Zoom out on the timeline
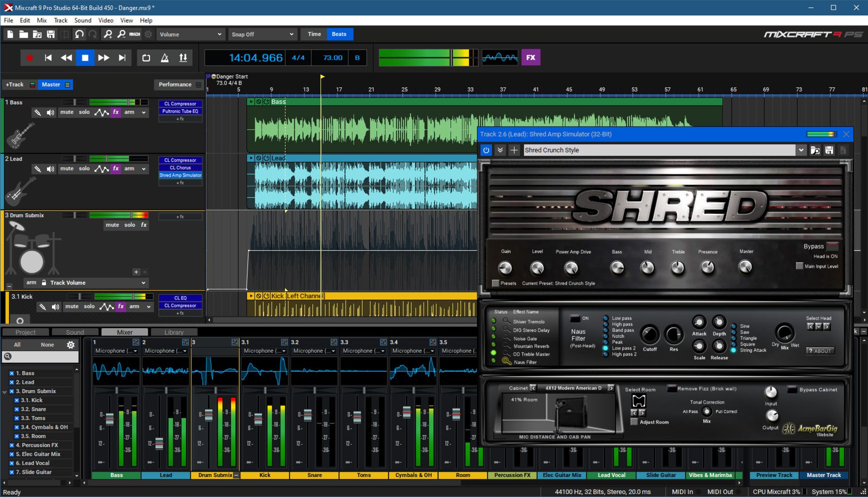868x497 pixels. [x=121, y=34]
